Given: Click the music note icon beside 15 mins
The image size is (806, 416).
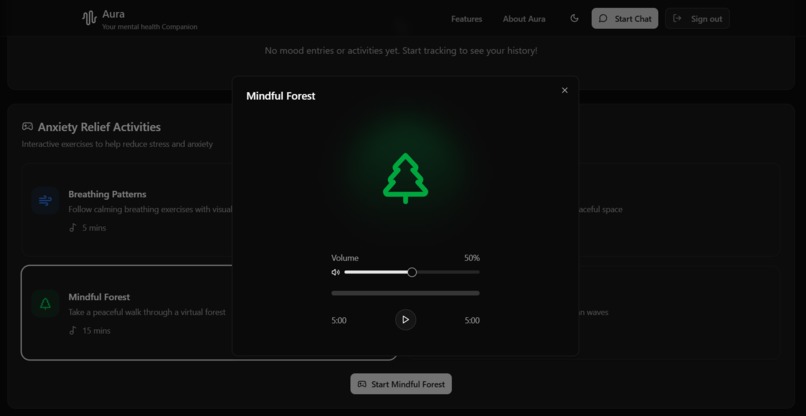Looking at the screenshot, I should [x=72, y=330].
